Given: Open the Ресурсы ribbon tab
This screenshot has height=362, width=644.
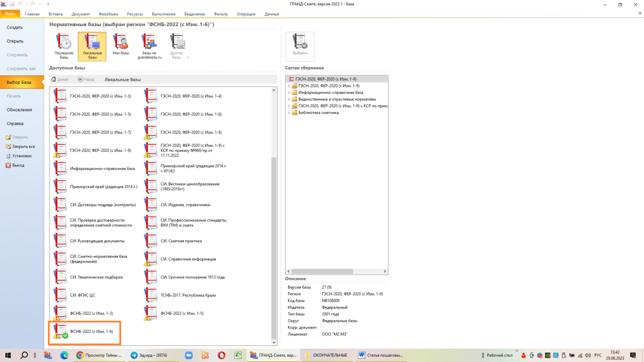Looking at the screenshot, I should coord(135,14).
